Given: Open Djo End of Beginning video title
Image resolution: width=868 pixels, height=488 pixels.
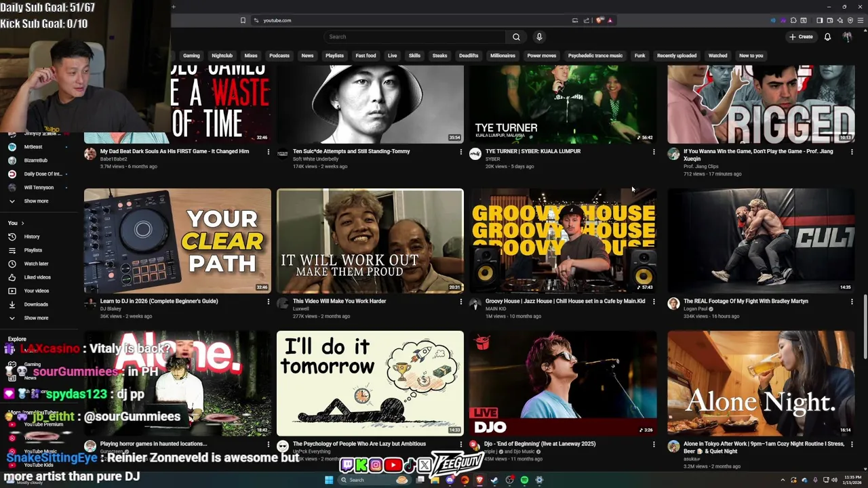Looking at the screenshot, I should coord(540,444).
